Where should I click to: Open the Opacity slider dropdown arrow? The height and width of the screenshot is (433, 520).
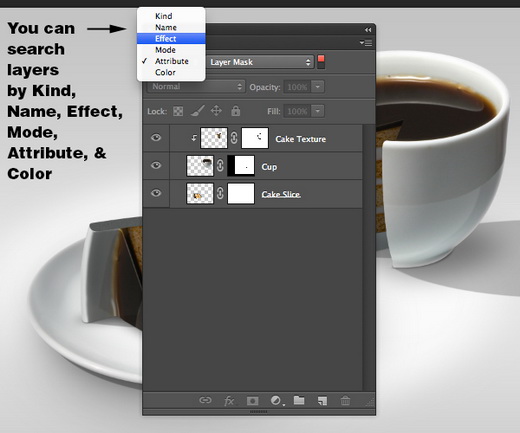pyautogui.click(x=318, y=87)
